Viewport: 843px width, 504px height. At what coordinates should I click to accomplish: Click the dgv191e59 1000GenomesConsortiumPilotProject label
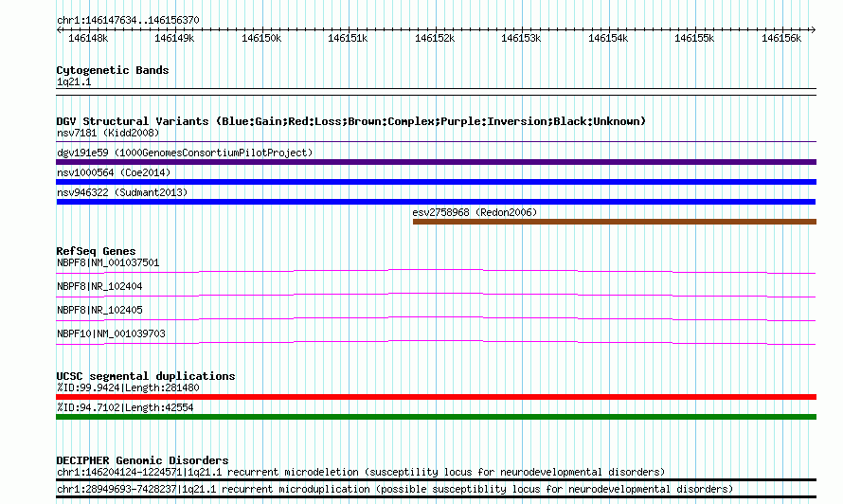click(185, 153)
